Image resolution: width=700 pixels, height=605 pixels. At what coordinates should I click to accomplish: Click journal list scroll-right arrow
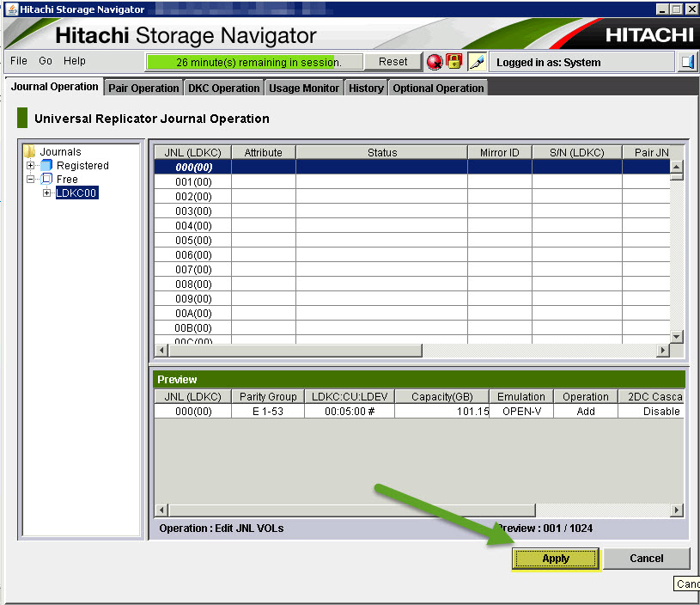[x=663, y=351]
